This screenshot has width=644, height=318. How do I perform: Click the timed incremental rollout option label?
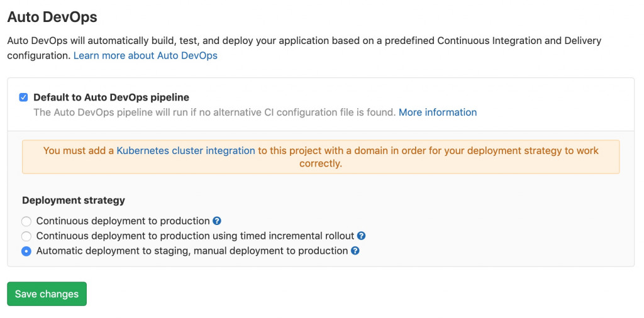pyautogui.click(x=195, y=236)
